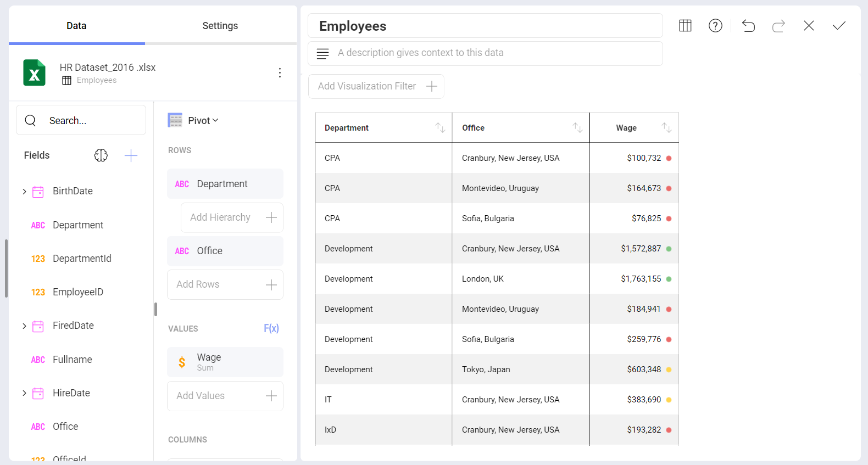Image resolution: width=868 pixels, height=465 pixels.
Task: Open the F(x) values function
Action: [271, 328]
